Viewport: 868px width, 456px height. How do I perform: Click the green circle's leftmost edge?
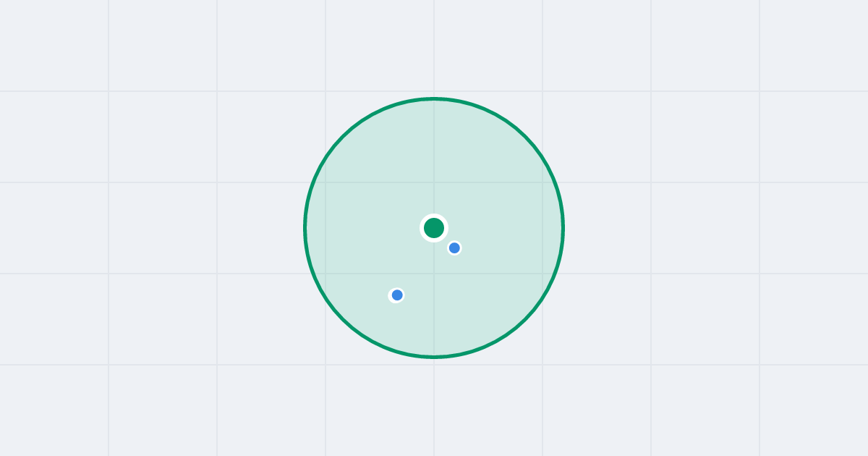click(305, 228)
